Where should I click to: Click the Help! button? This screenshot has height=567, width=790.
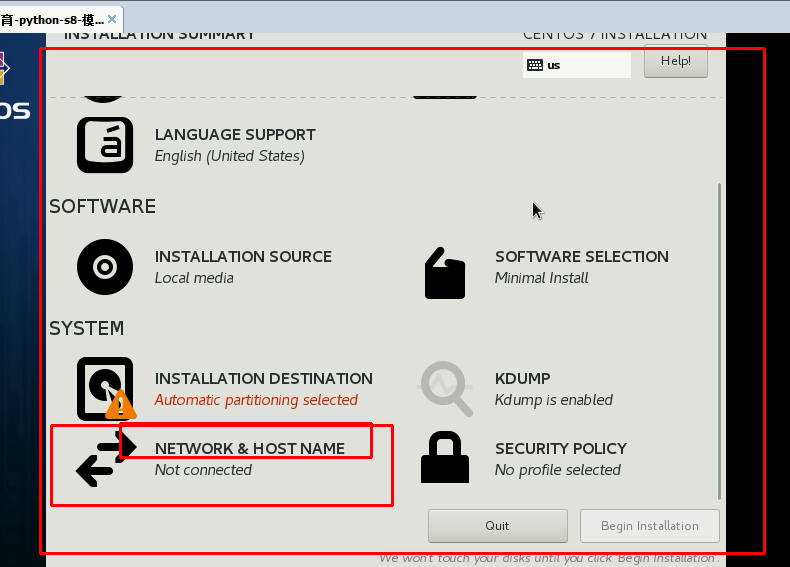[676, 61]
